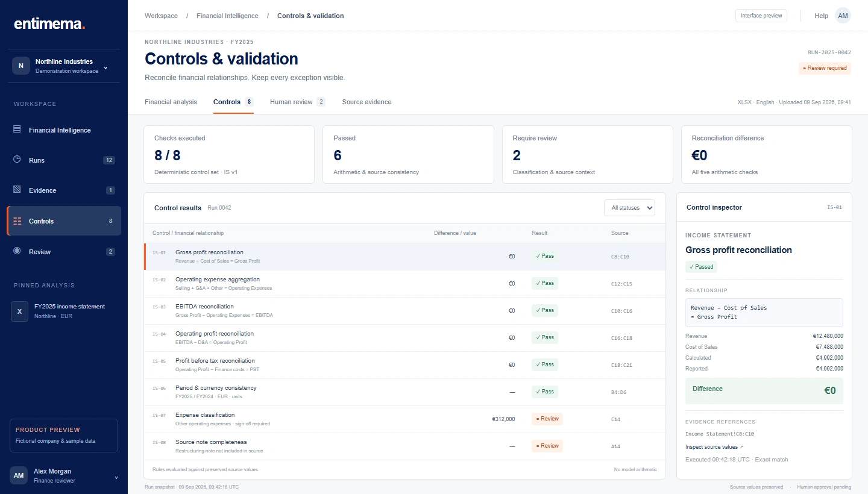
Task: Select the Profit before tax reconciliation row
Action: [405, 365]
